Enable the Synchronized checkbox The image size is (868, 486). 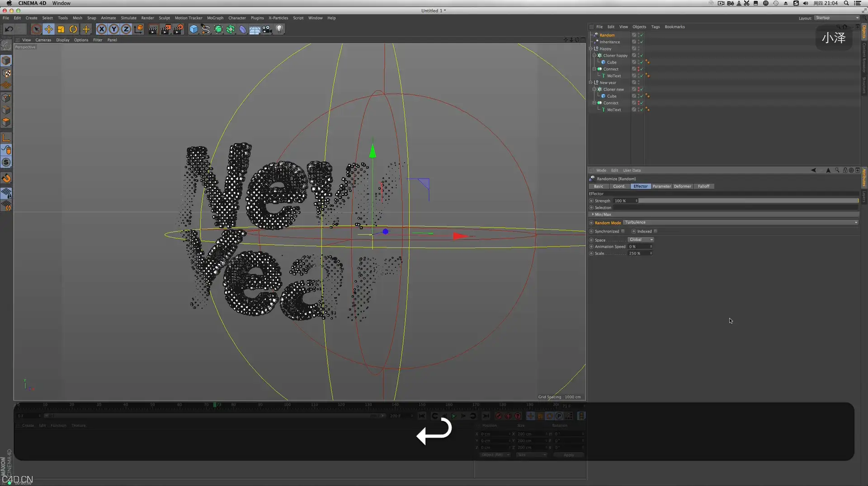point(623,231)
